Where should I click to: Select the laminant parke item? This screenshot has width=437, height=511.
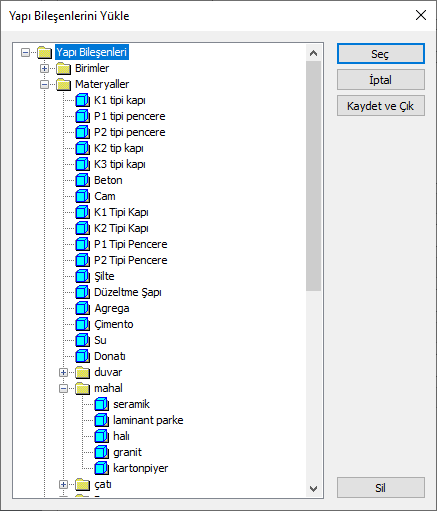pyautogui.click(x=148, y=420)
